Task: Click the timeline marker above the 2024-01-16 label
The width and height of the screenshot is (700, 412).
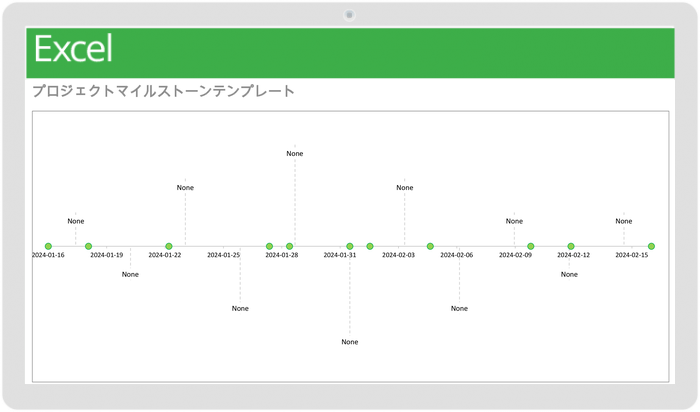Action: 48,246
